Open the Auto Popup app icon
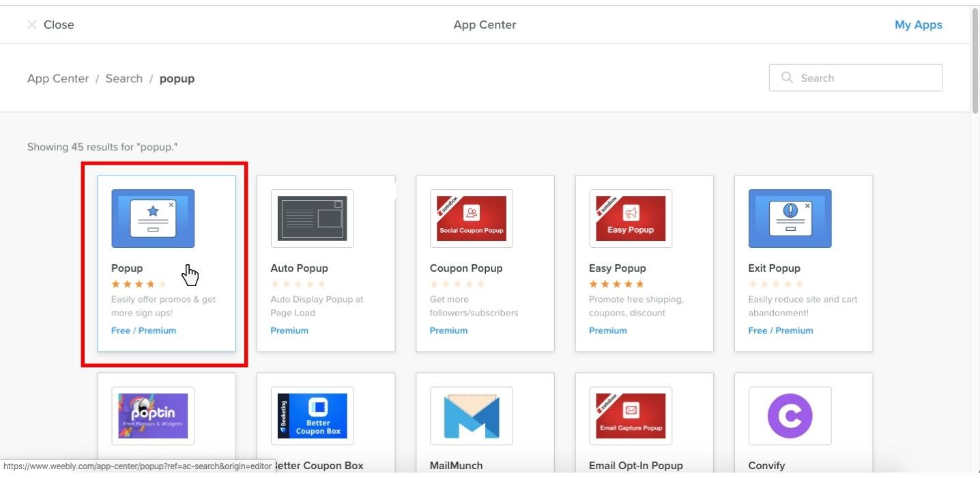This screenshot has width=980, height=478. point(312,219)
